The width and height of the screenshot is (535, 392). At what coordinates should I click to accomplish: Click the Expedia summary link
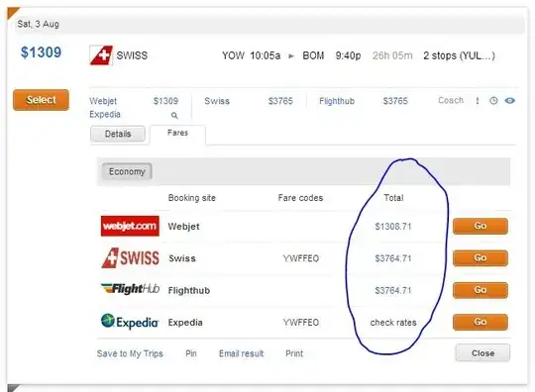pyautogui.click(x=105, y=114)
